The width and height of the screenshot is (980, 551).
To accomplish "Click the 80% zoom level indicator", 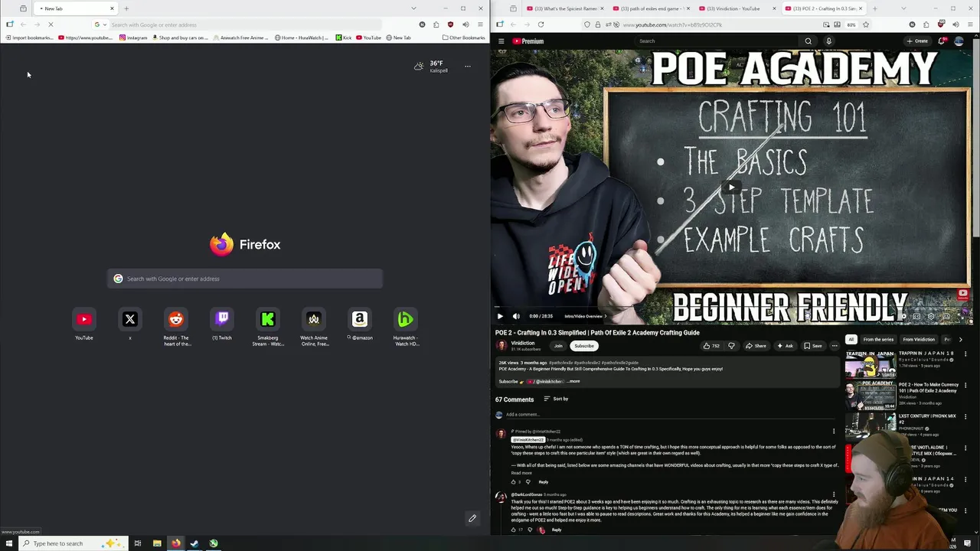I will (851, 24).
